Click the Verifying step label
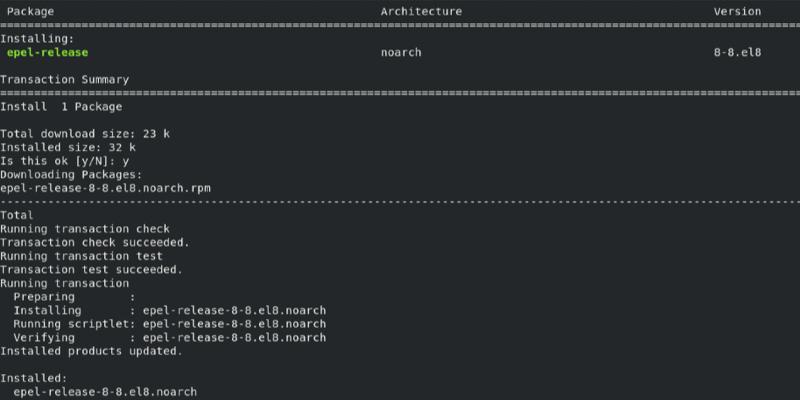Viewport: 800px width, 400px height. (44, 338)
